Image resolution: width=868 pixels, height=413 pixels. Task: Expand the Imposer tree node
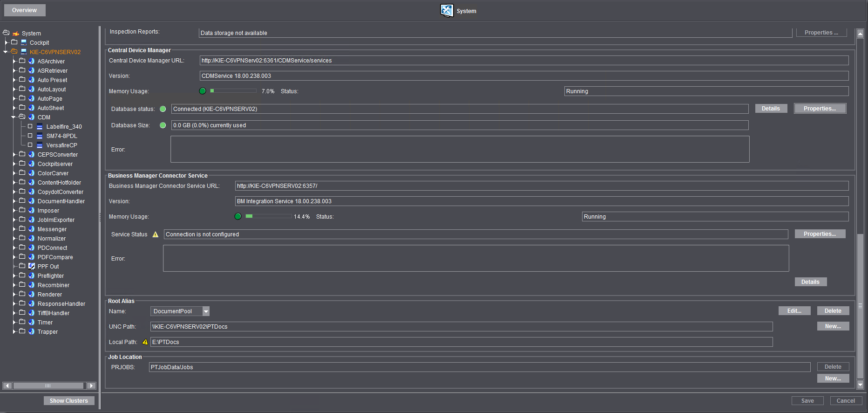[14, 210]
